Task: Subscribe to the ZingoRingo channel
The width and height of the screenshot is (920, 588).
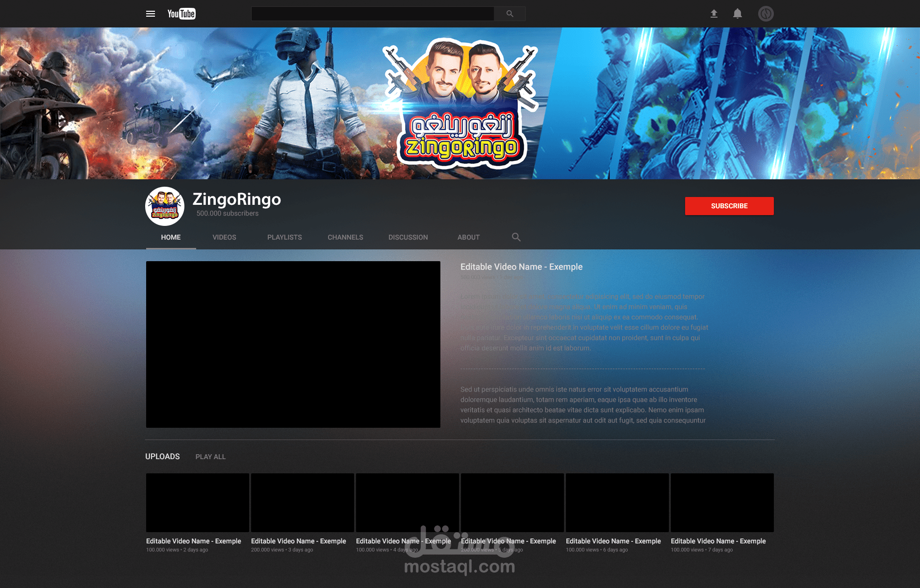Action: click(x=729, y=206)
